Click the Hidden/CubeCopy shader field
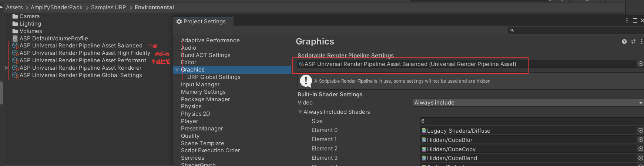The width and height of the screenshot is (644, 166). pos(529,149)
